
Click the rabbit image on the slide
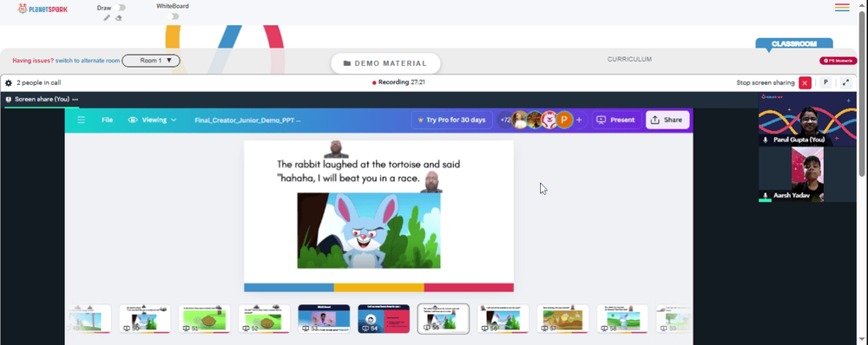click(x=369, y=231)
